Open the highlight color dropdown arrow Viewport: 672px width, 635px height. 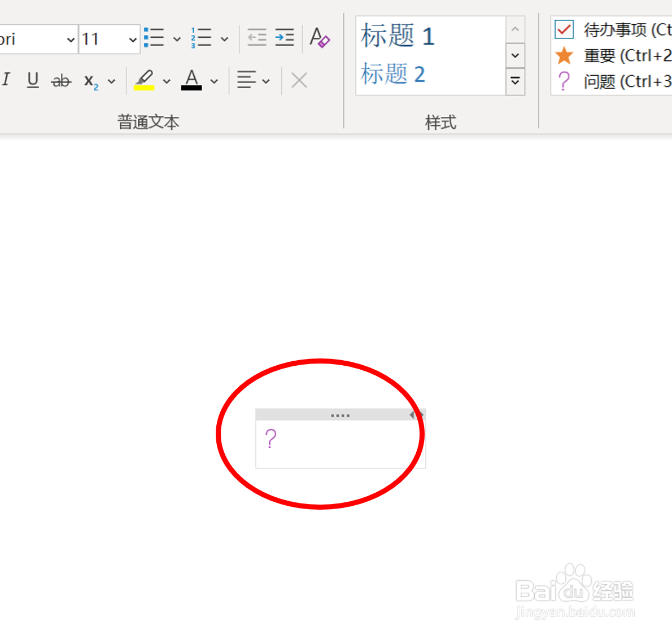167,81
